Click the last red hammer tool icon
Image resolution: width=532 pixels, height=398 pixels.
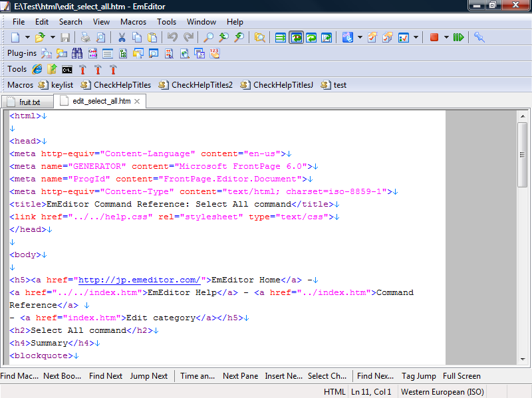click(x=113, y=69)
